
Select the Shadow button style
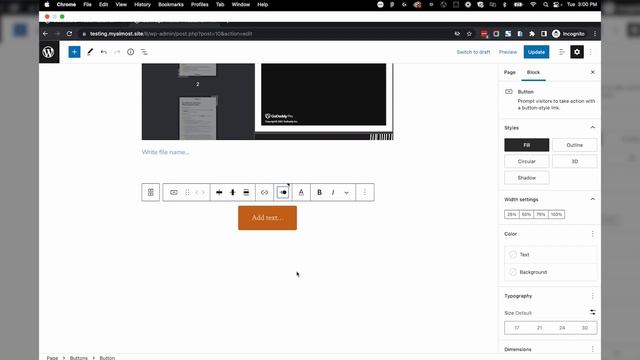point(527,178)
